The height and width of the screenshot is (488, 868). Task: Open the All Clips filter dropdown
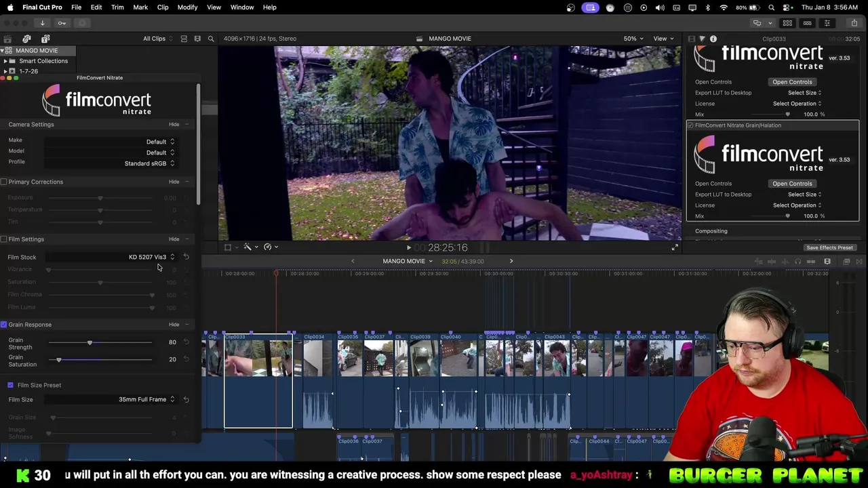pyautogui.click(x=158, y=39)
